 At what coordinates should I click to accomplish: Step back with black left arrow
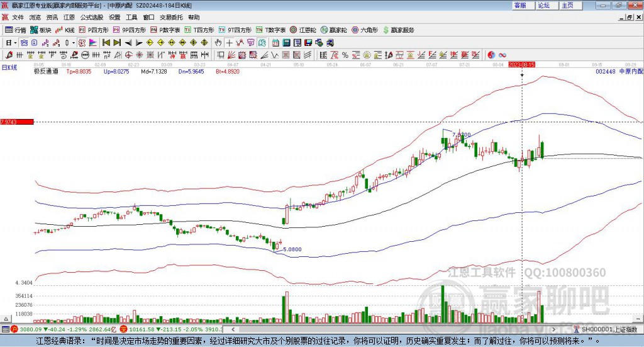pyautogui.click(x=128, y=43)
